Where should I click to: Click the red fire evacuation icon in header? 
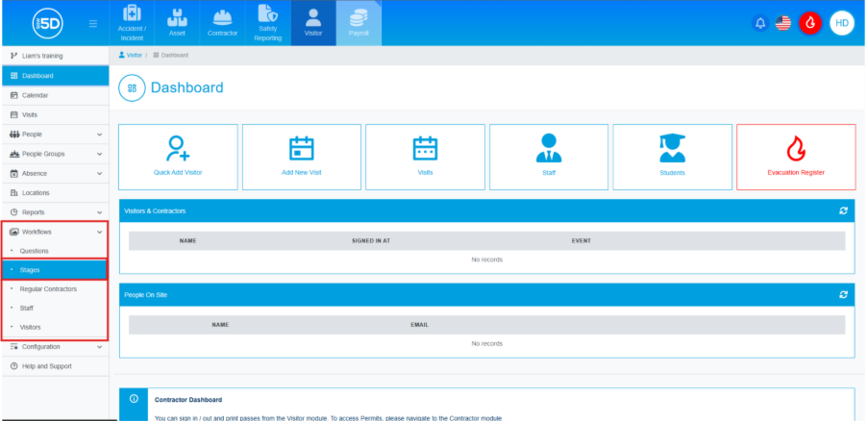810,22
